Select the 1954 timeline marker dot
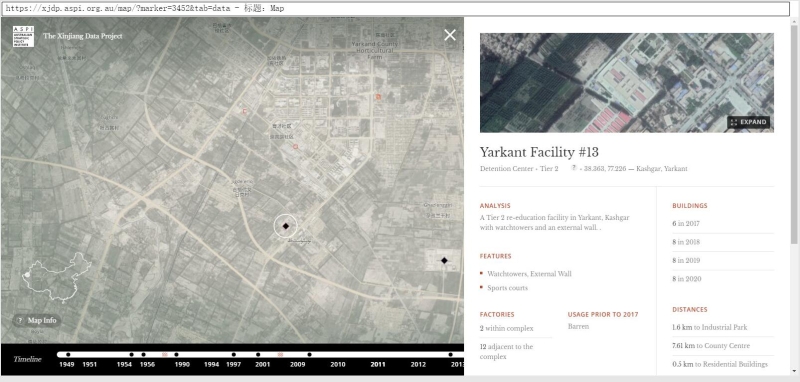 [x=132, y=354]
